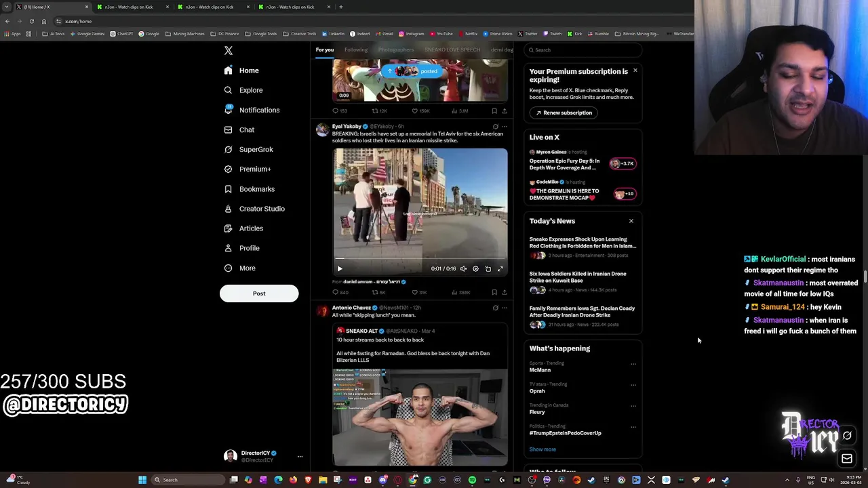Open options for #TrumpEpsteinPedoCoverUp trend
Image resolution: width=868 pixels, height=488 pixels.
coord(633,427)
